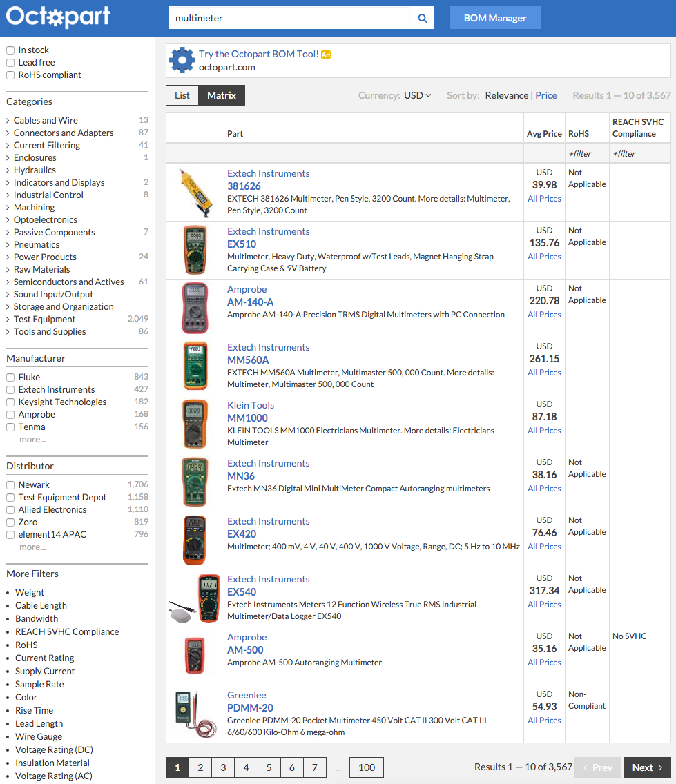Screen dimensions: 676x784
Task: Switch to List view tab
Action: point(182,95)
